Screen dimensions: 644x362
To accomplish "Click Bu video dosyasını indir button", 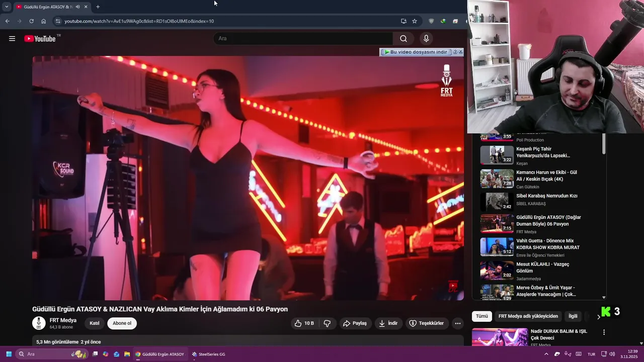I will [x=416, y=52].
